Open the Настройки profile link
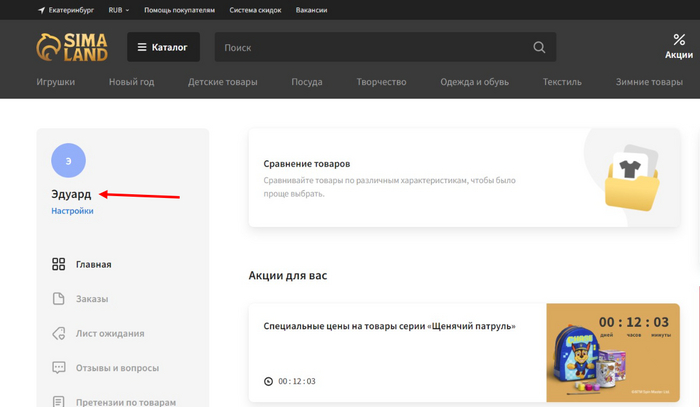Viewport: 700px width, 407px height. point(72,211)
